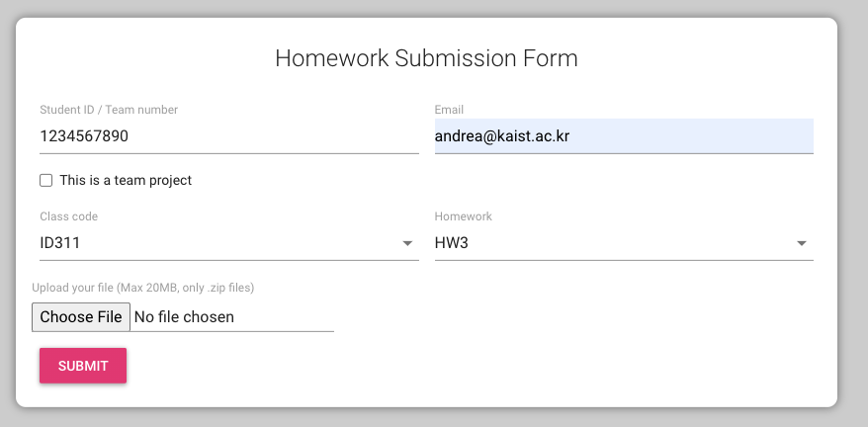
Task: Click the Homework Submission Form heading
Action: (426, 58)
